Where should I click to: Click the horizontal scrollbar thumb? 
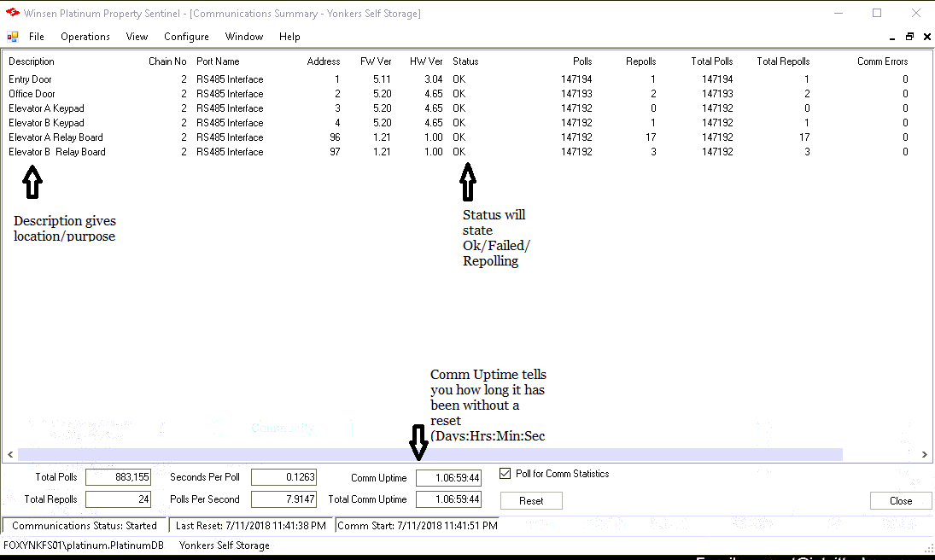click(x=430, y=454)
